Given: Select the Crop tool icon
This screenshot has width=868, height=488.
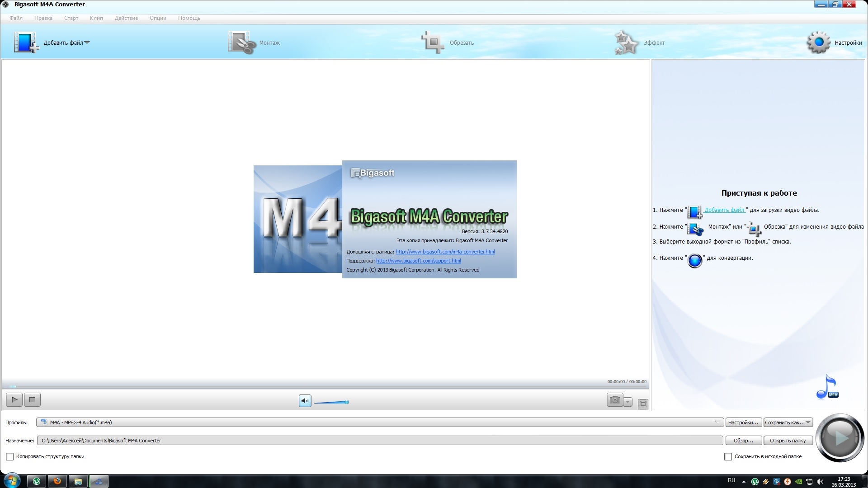Looking at the screenshot, I should point(433,42).
